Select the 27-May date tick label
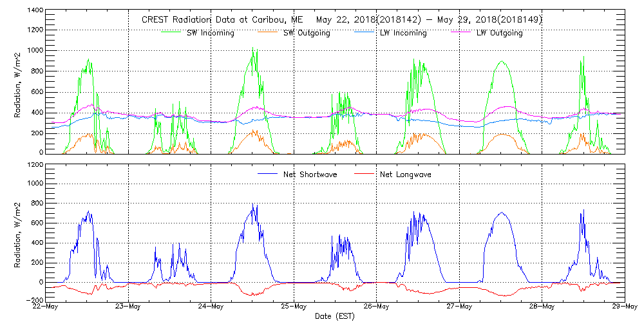The height and width of the screenshot is (322, 644). click(459, 307)
